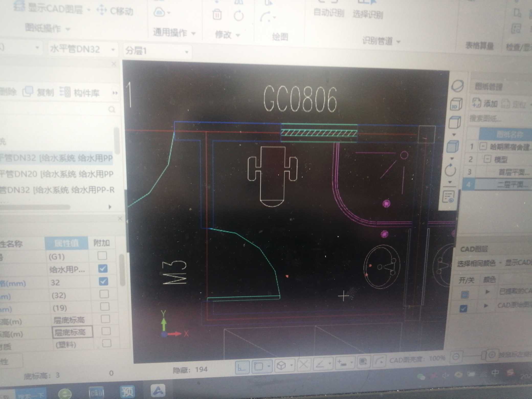Click the plus-minus coordinate icon in status bar
The height and width of the screenshot is (399, 532).
click(x=342, y=362)
